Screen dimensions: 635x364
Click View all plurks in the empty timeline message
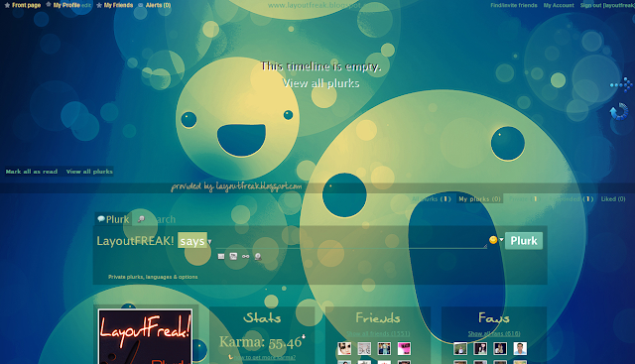tap(320, 83)
